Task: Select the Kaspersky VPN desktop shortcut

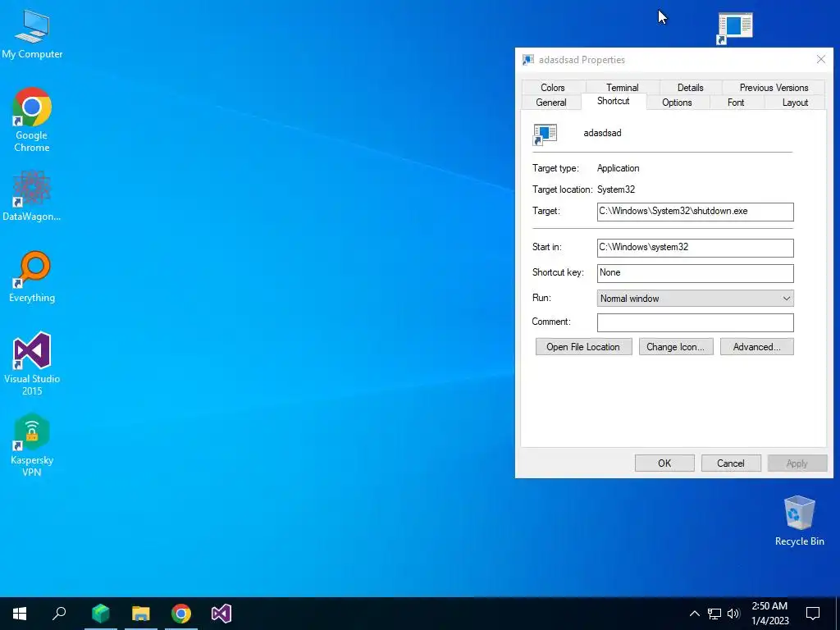Action: point(32,445)
